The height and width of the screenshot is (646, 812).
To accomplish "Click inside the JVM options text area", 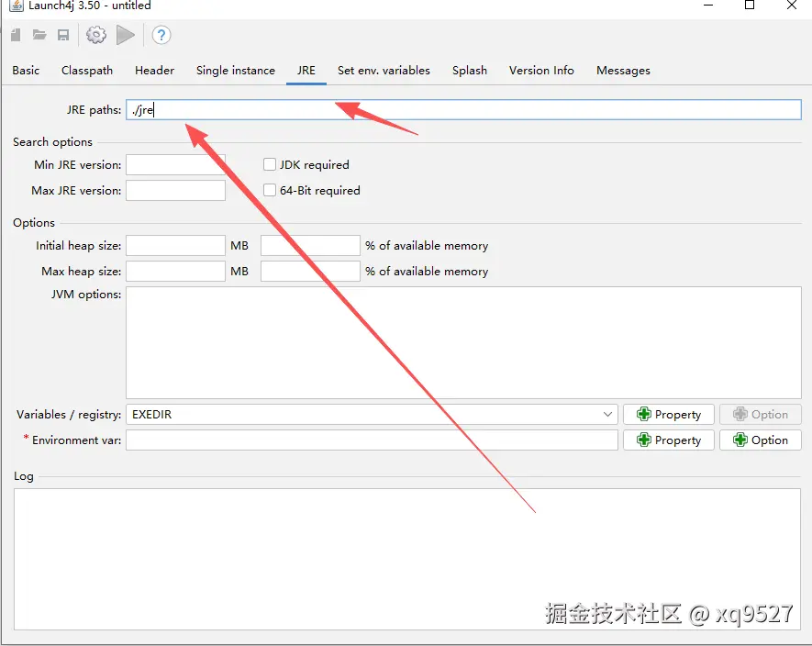I will pos(463,342).
